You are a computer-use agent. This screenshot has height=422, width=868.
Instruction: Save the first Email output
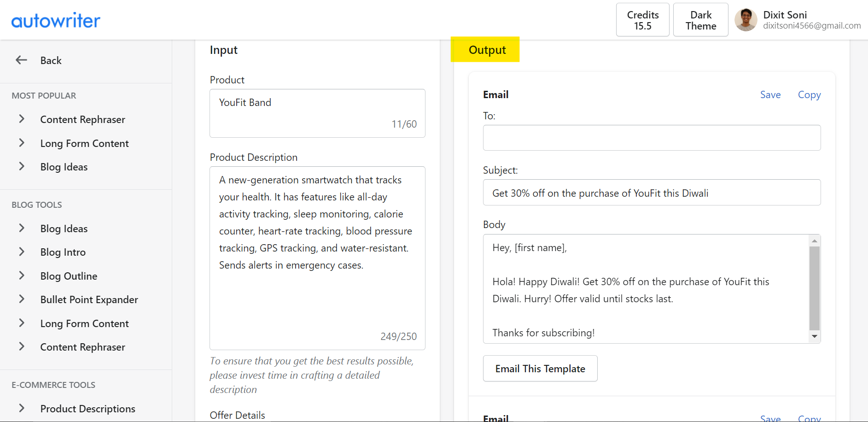pyautogui.click(x=770, y=94)
